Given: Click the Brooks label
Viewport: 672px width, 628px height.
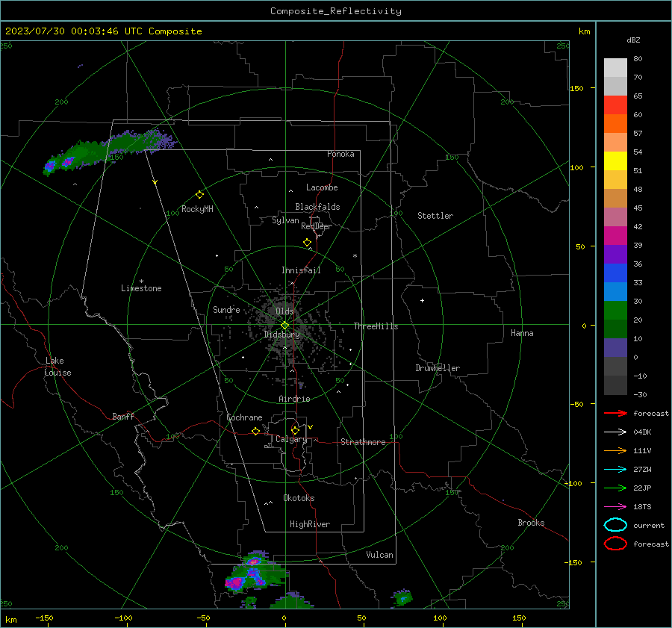Looking at the screenshot, I should [x=531, y=523].
